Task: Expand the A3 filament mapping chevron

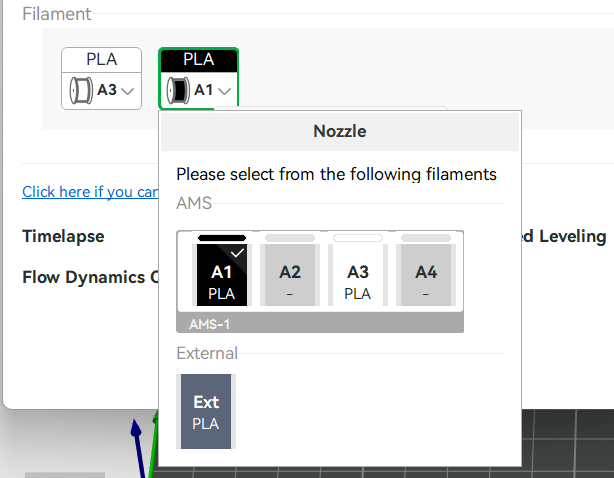Action: pyautogui.click(x=128, y=91)
